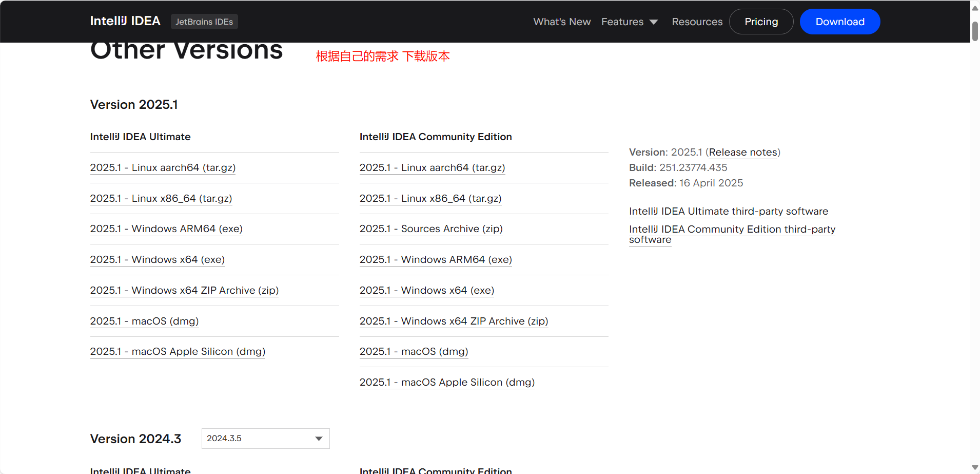Viewport: 980px width, 474px height.
Task: Click the blue Download button
Action: [840, 22]
